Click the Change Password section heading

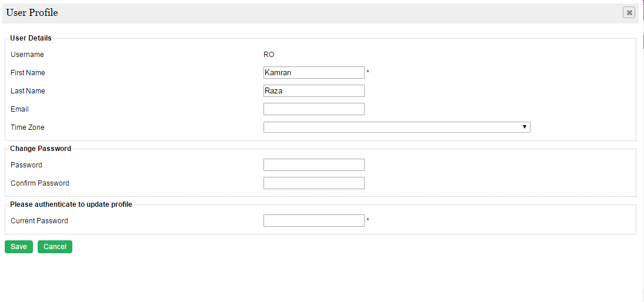click(41, 149)
